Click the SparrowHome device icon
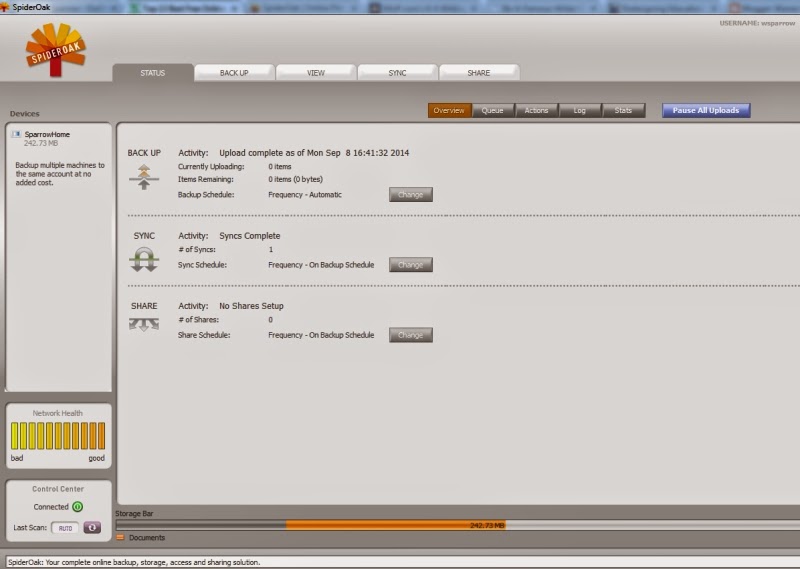 (x=16, y=134)
